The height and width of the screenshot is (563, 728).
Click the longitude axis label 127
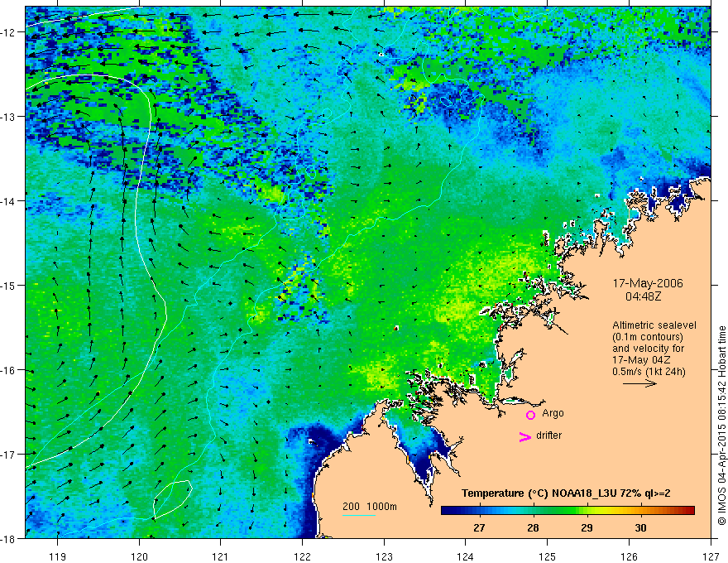coord(711,556)
